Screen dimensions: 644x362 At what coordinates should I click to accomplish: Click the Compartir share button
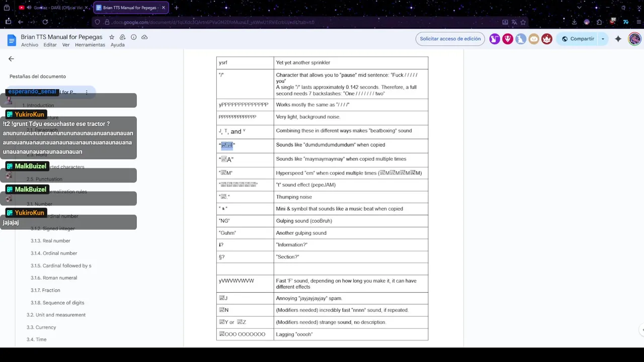tap(578, 39)
